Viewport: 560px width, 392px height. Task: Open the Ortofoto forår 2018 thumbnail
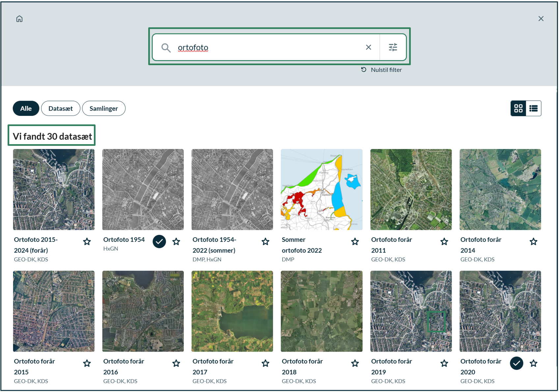(x=322, y=311)
